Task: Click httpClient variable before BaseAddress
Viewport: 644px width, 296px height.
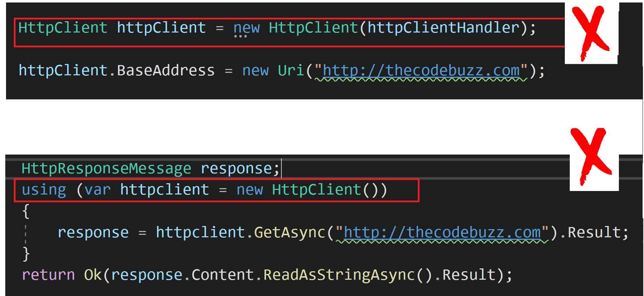Action: click(63, 70)
